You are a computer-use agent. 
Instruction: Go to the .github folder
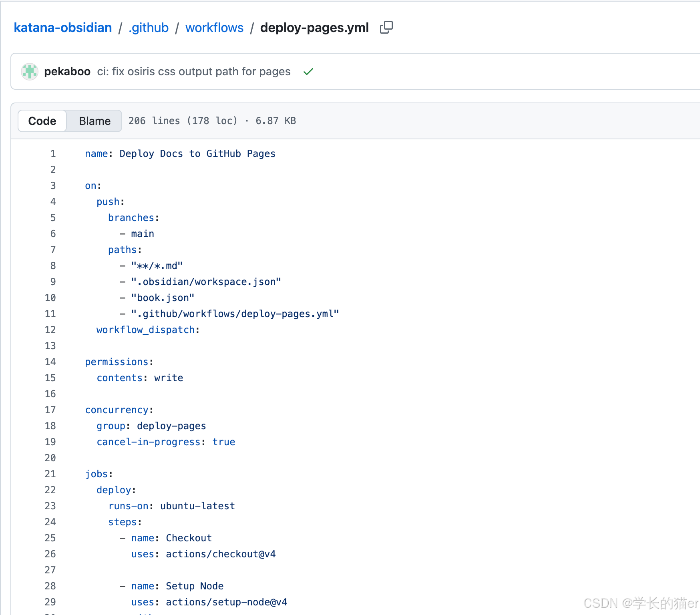click(x=149, y=28)
